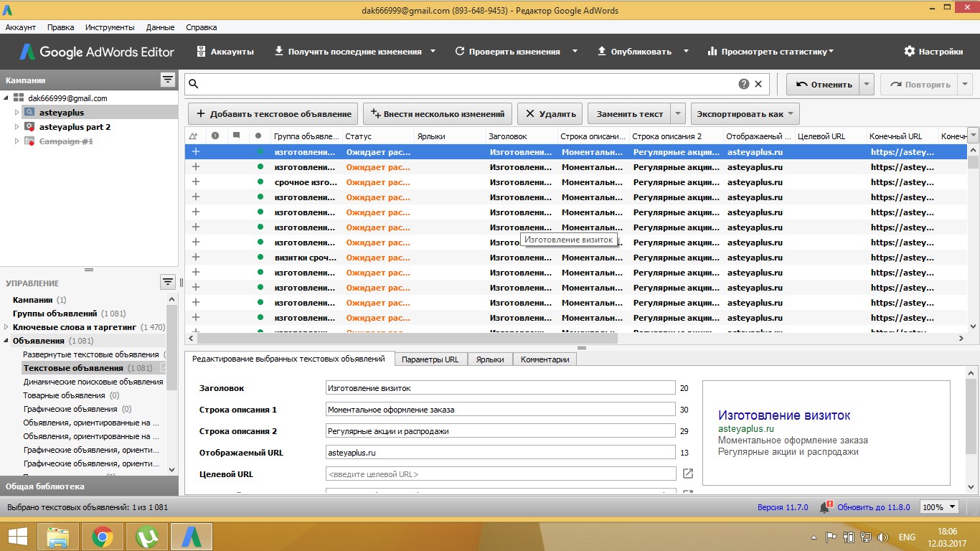This screenshot has height=551, width=980.
Task: Open the Данные menu
Action: pyautogui.click(x=160, y=27)
